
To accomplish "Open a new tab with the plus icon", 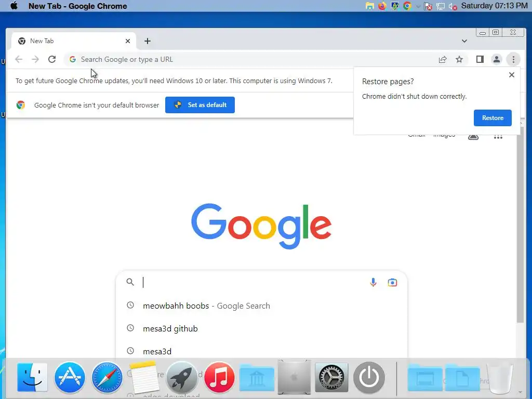I will click(x=147, y=41).
